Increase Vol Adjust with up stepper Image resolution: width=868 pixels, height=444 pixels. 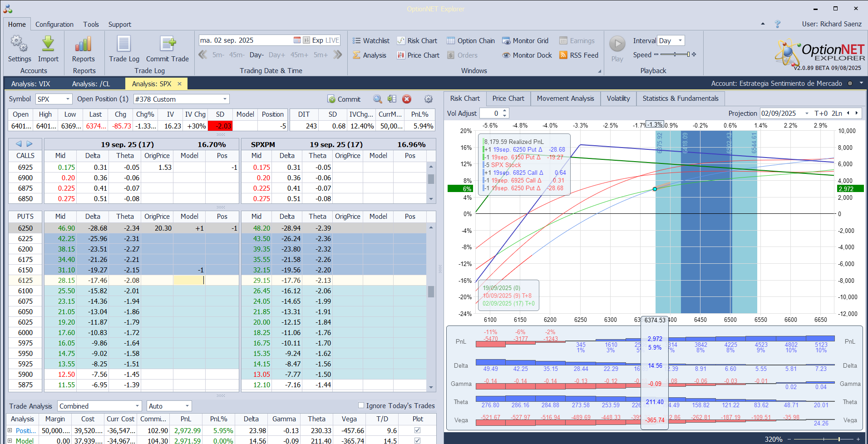point(505,111)
